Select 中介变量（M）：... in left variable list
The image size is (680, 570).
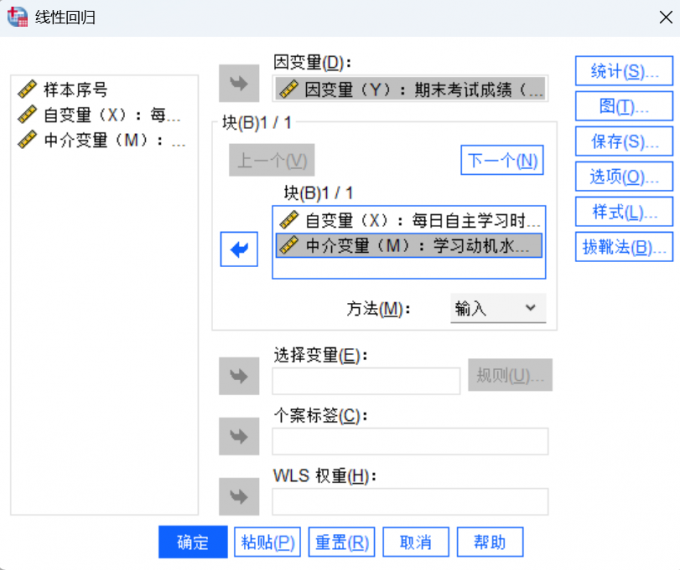coord(104,140)
